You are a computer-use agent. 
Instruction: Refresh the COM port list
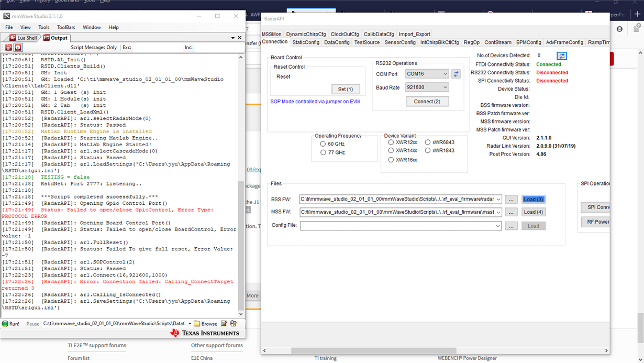click(456, 74)
